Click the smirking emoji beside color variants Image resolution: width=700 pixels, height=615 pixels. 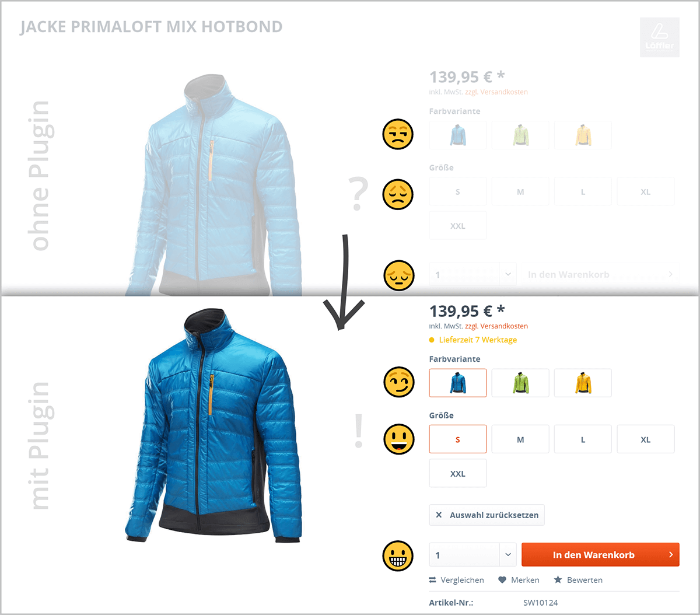[x=398, y=383]
